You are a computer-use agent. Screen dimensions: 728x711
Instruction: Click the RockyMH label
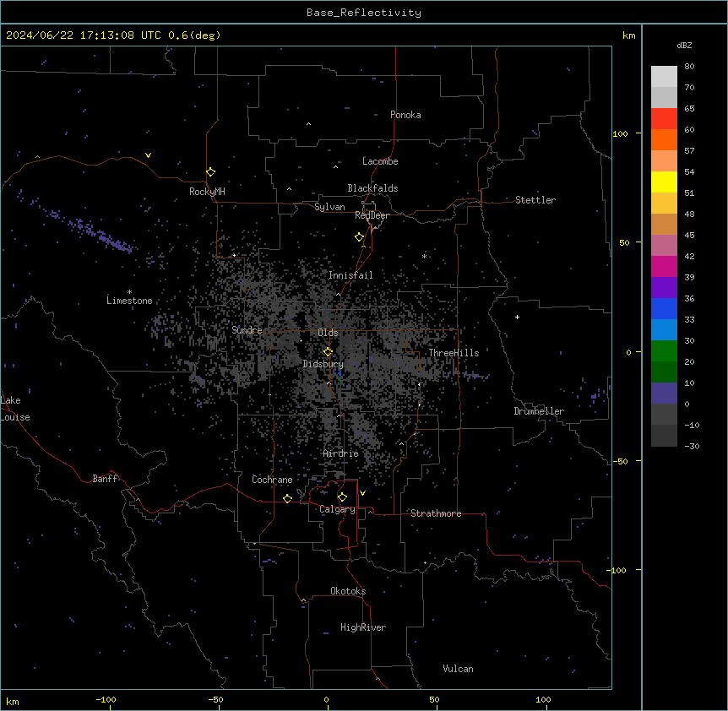tap(207, 192)
